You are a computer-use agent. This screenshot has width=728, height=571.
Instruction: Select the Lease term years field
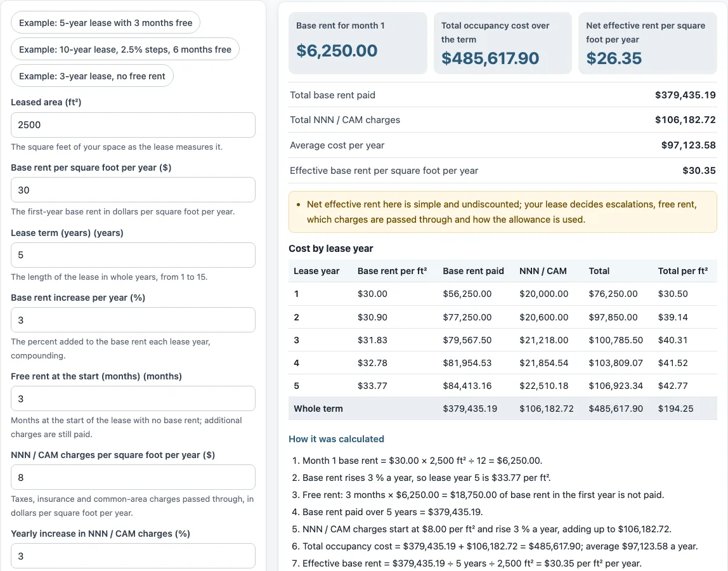click(133, 255)
